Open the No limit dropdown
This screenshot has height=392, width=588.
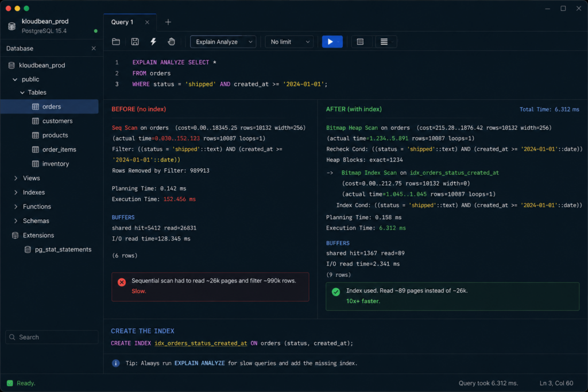coord(289,41)
